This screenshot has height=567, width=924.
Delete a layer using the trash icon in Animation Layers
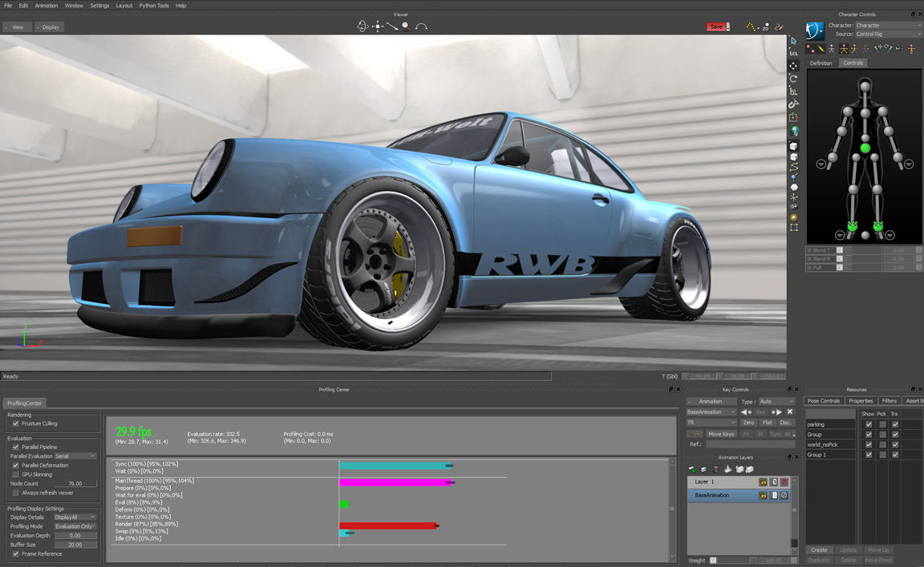pos(715,469)
